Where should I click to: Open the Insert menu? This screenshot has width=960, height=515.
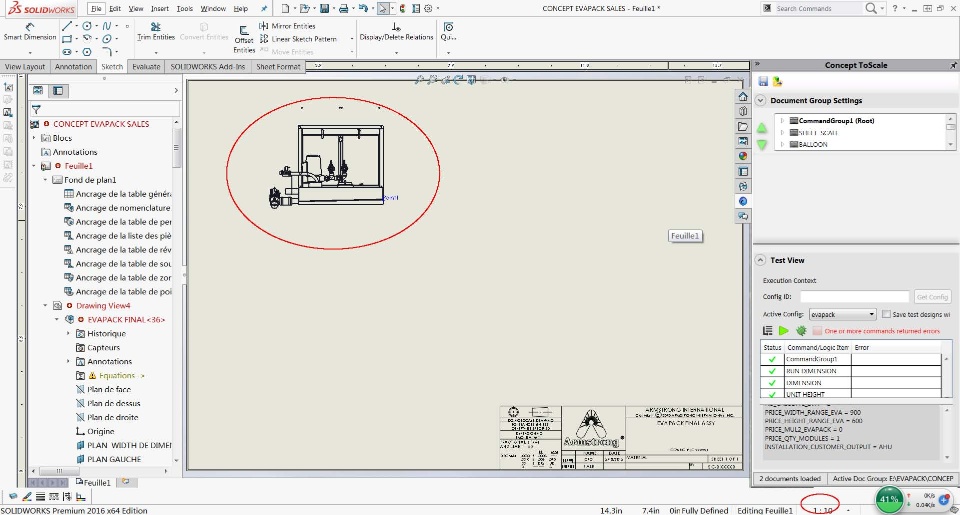point(160,9)
